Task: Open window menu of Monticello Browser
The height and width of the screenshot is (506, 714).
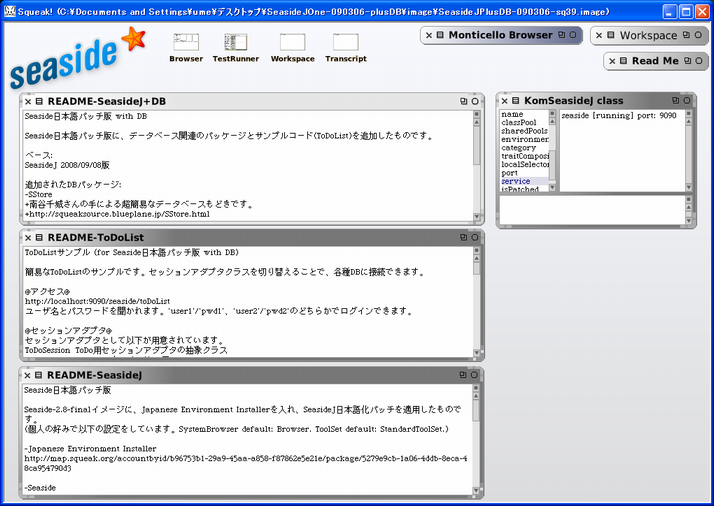Action: 440,35
